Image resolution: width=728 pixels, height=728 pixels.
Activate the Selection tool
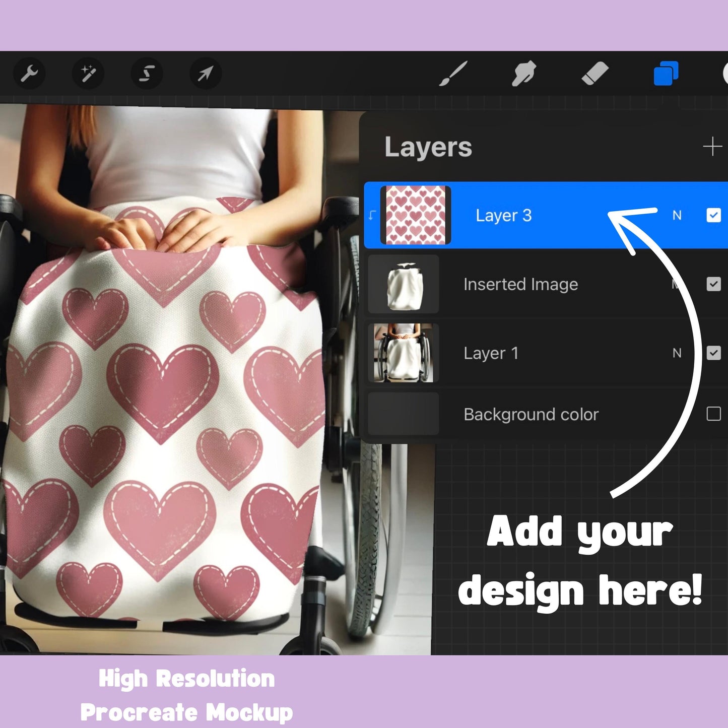point(146,74)
